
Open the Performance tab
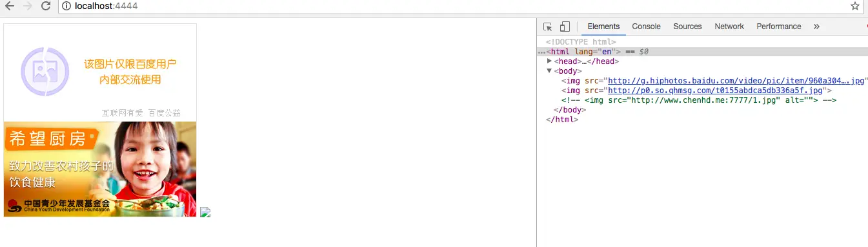pos(779,27)
